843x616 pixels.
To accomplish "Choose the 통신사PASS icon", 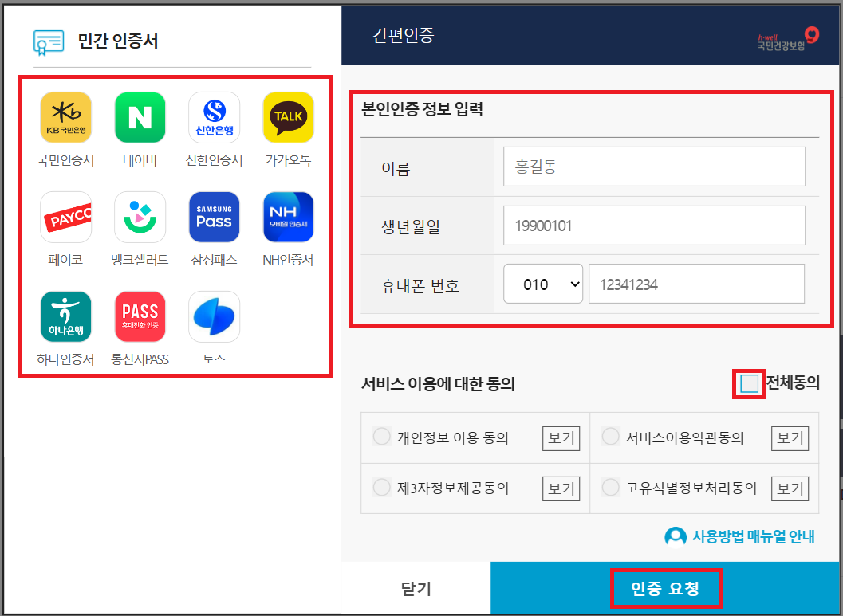I will click(x=140, y=317).
